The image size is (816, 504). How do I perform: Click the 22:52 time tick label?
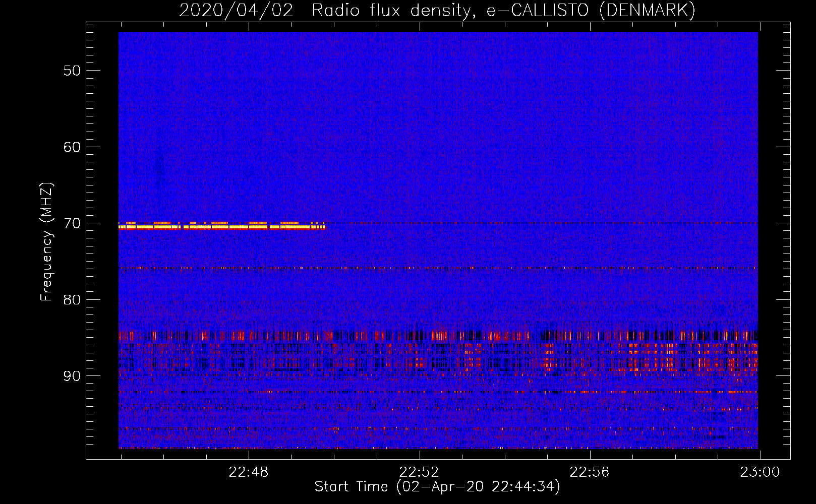tap(419, 472)
